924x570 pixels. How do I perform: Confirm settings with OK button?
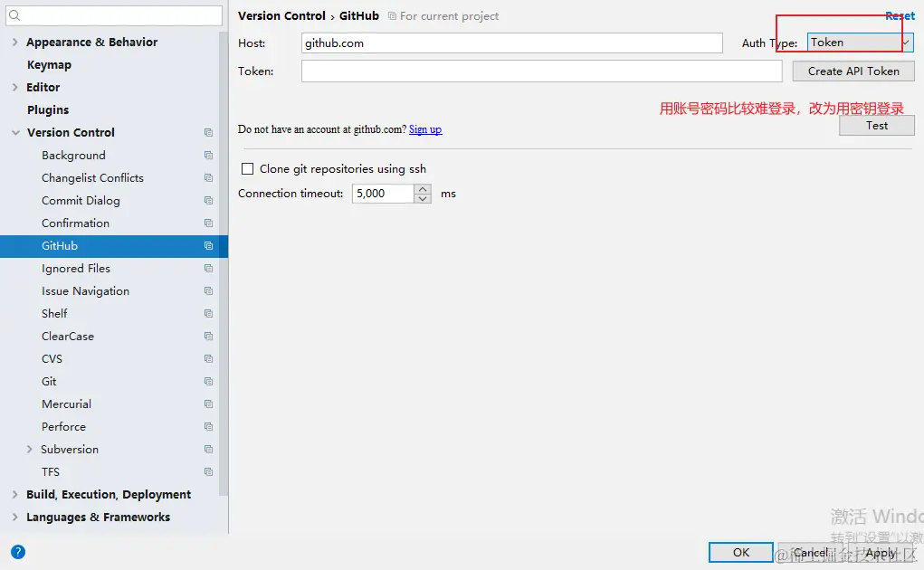[x=740, y=552]
